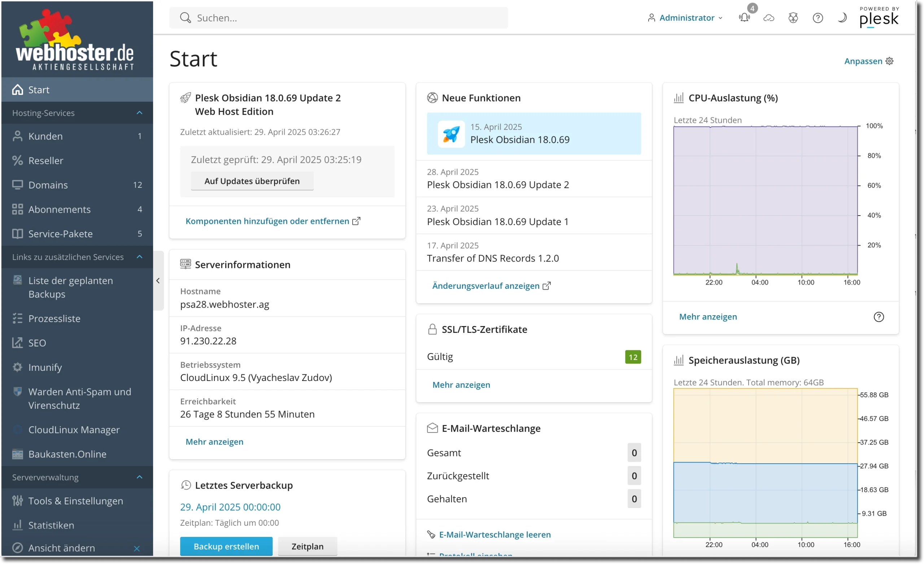Click the cloud status icon in header

[769, 18]
